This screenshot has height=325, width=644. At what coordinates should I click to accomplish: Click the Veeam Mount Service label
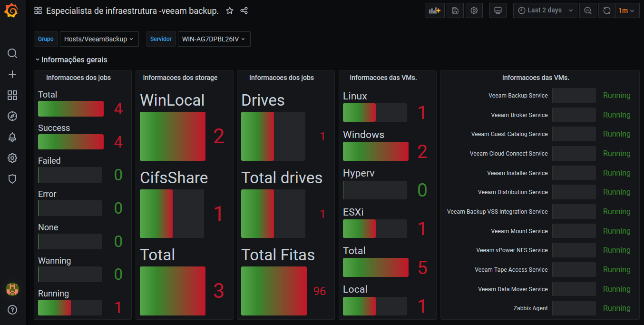(519, 231)
